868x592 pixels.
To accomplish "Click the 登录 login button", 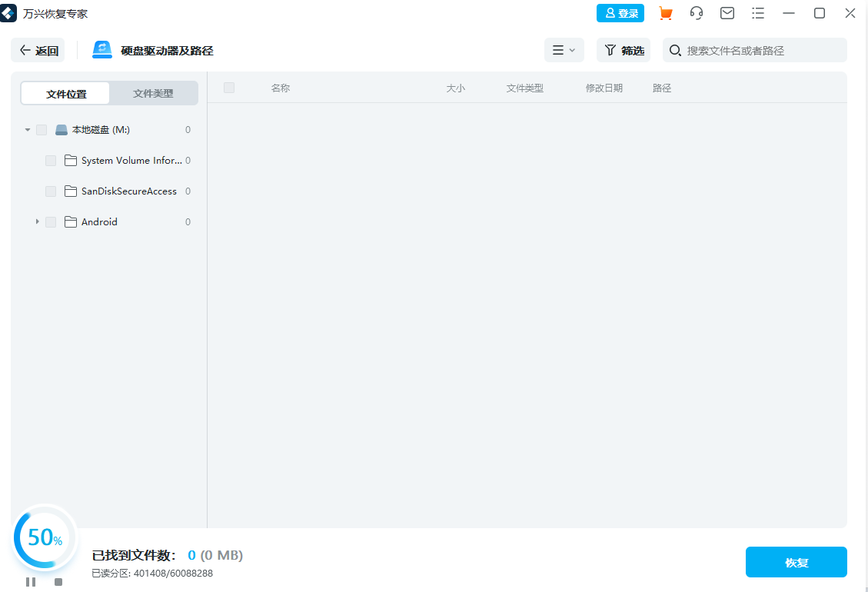I will (620, 13).
